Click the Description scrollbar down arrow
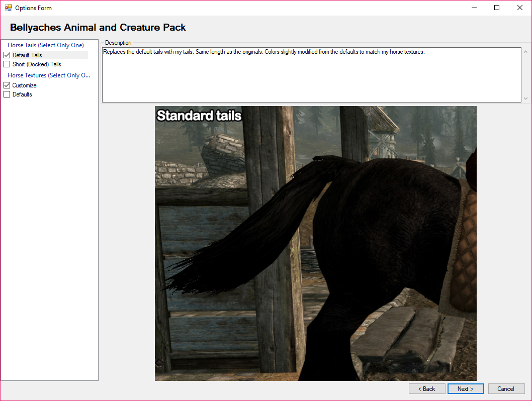Screen dimensions: 532x401 click(x=525, y=98)
